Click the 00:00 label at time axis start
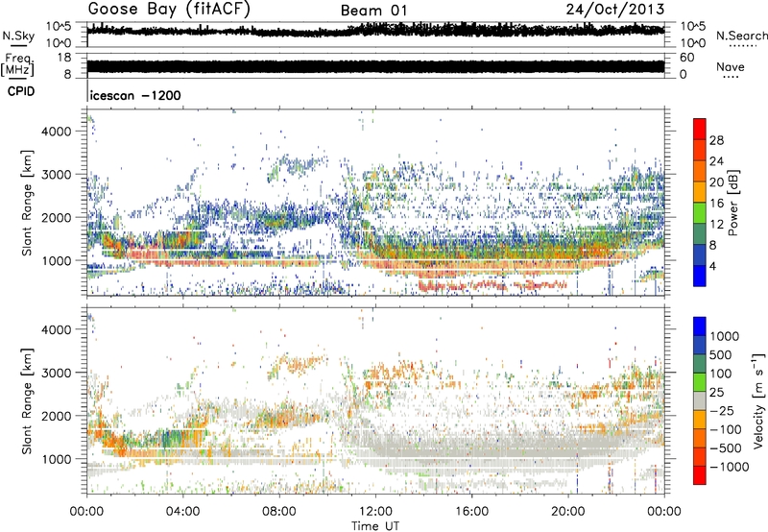The width and height of the screenshot is (768, 532). pyautogui.click(x=86, y=511)
